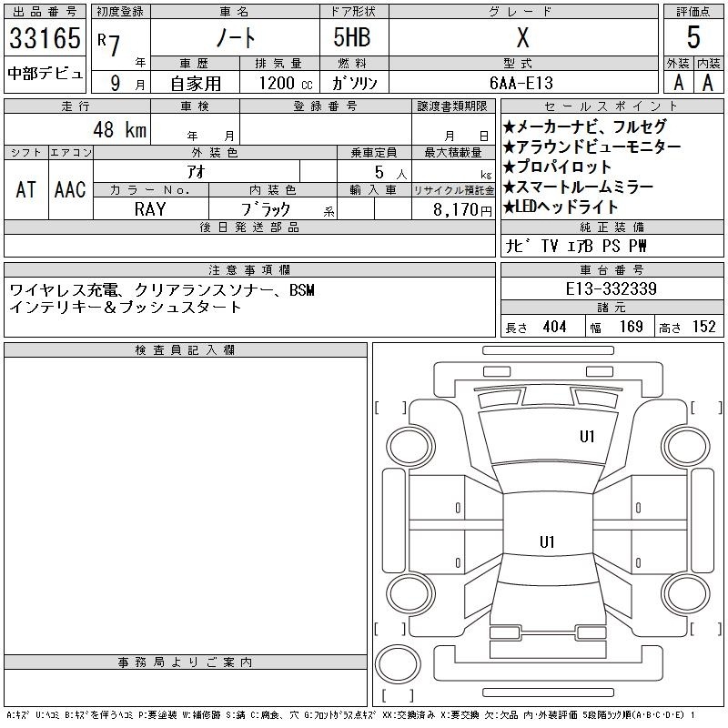Click the recycle deposit 8,170円

pyautogui.click(x=462, y=210)
